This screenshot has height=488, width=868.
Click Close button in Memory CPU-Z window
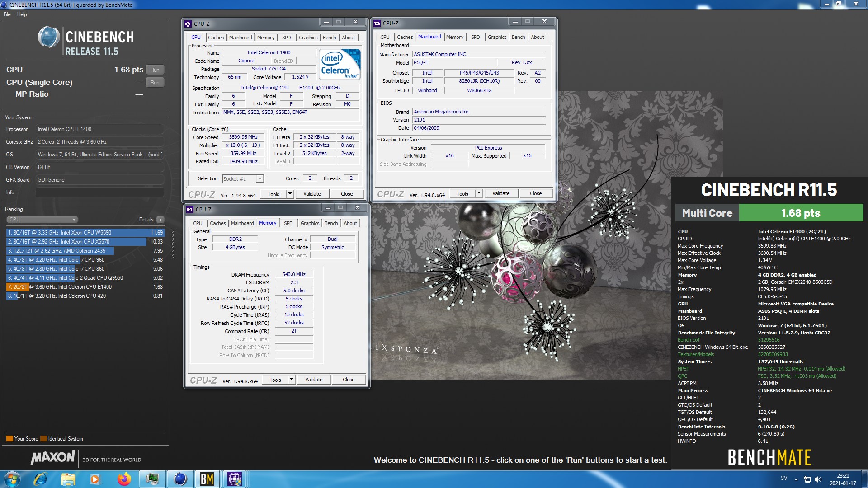pos(349,380)
